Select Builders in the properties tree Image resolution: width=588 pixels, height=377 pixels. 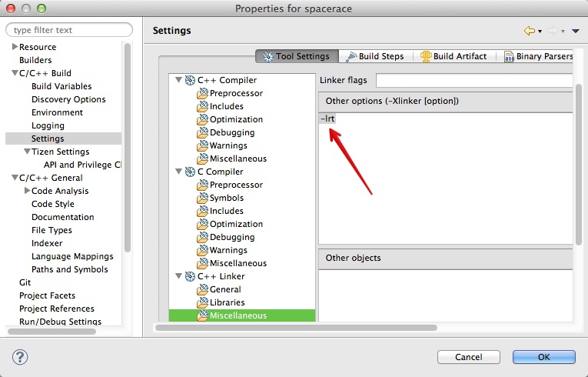click(x=35, y=60)
